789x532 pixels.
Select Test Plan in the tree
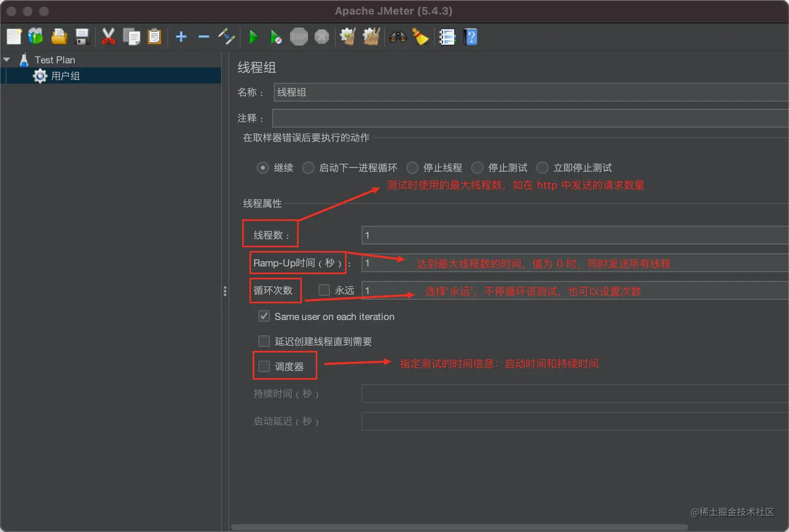coord(55,60)
